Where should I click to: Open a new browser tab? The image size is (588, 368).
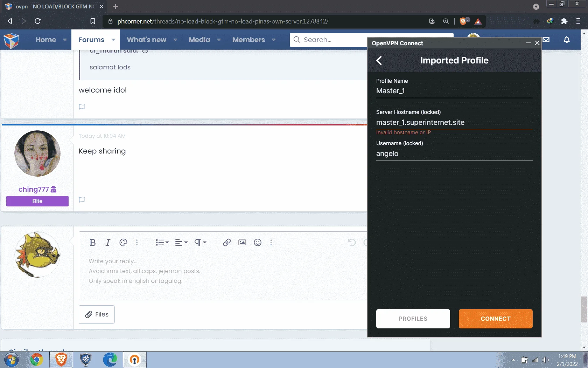pos(115,6)
